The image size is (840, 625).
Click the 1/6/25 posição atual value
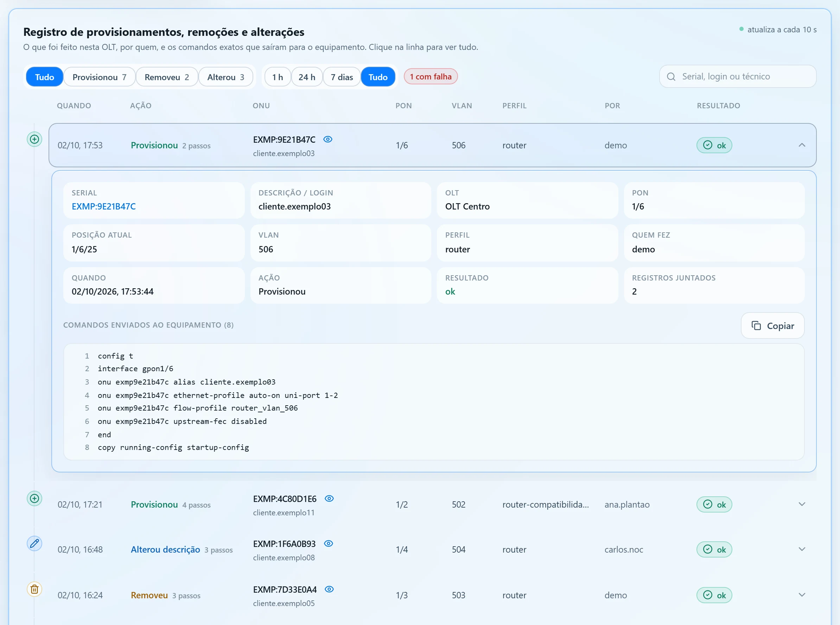tap(84, 249)
